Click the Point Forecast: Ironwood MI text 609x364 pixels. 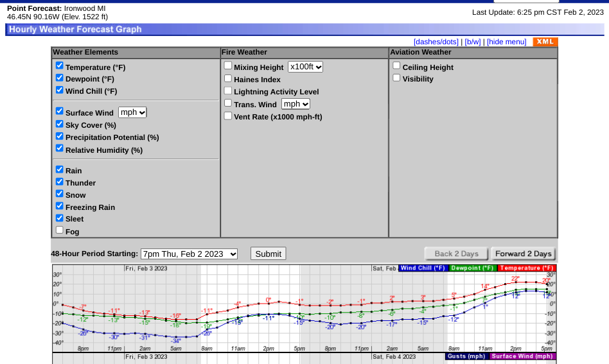point(57,8)
